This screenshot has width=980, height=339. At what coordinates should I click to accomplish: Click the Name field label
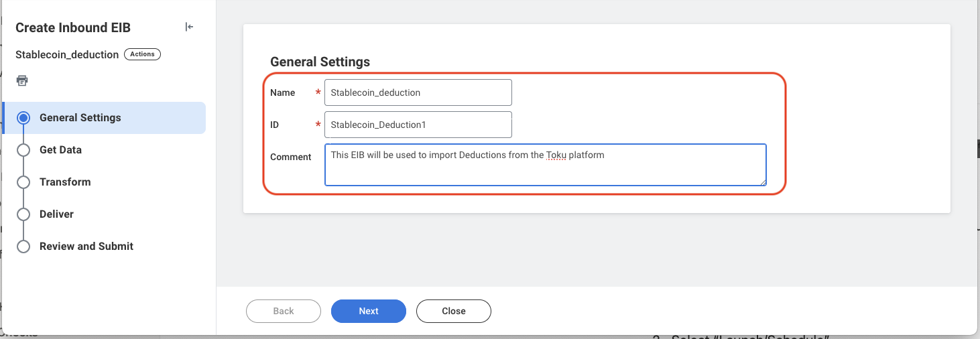point(282,92)
